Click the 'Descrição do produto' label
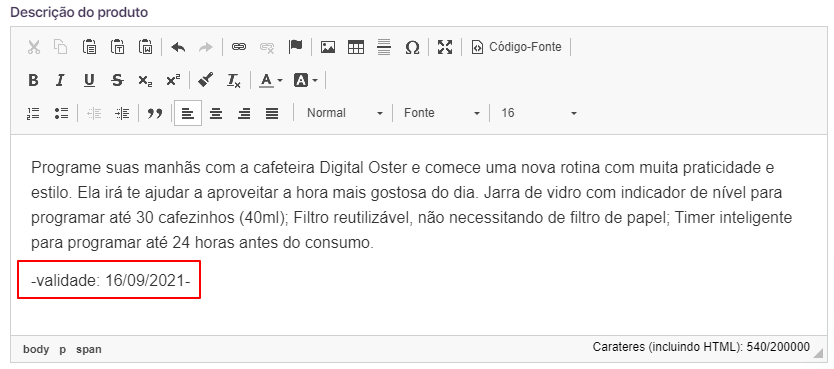The height and width of the screenshot is (369, 834). (79, 12)
